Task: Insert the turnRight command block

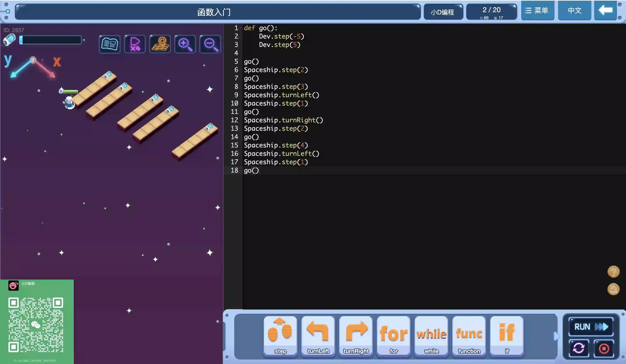Action: pyautogui.click(x=356, y=335)
